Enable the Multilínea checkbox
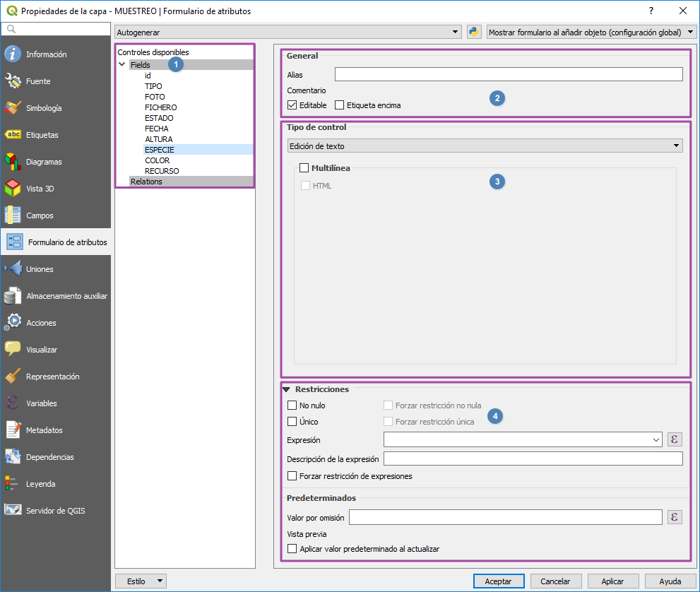The width and height of the screenshot is (700, 592). pyautogui.click(x=304, y=168)
